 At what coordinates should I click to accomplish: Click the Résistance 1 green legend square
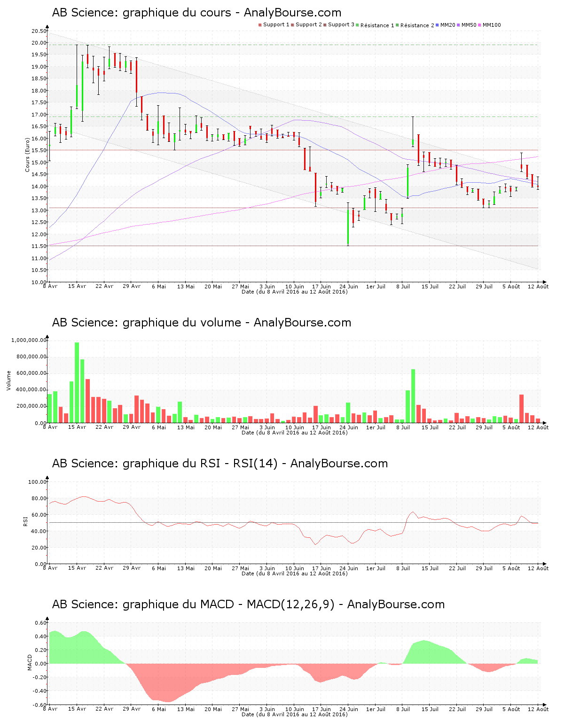click(x=358, y=25)
